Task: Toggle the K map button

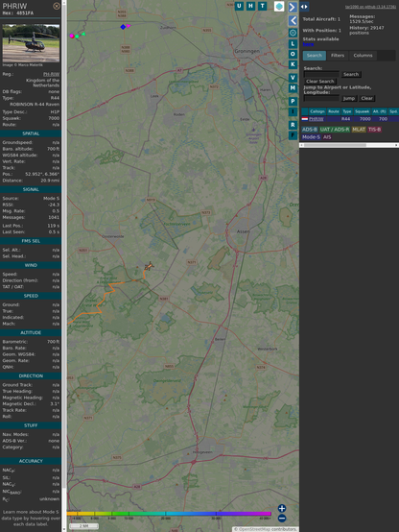Action: click(293, 64)
